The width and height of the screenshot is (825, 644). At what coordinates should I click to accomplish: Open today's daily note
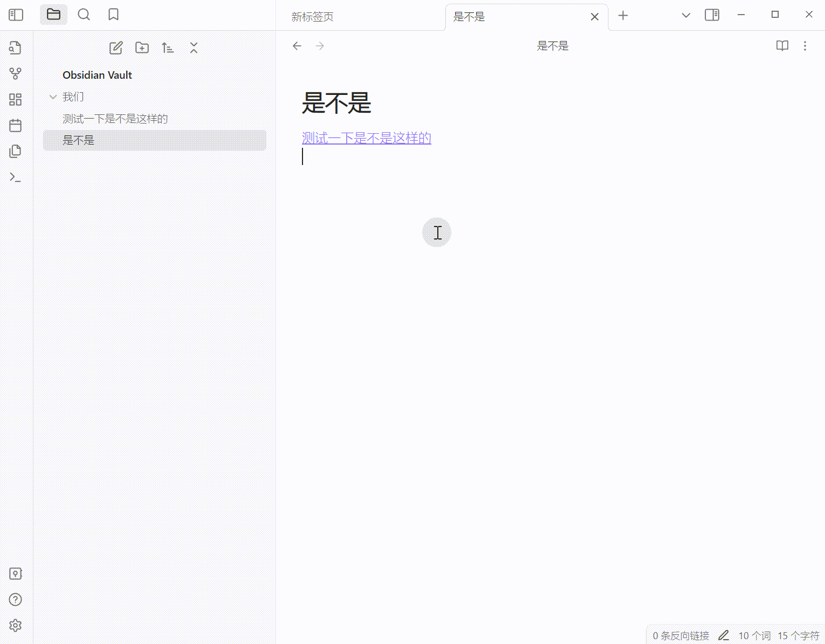[15, 125]
